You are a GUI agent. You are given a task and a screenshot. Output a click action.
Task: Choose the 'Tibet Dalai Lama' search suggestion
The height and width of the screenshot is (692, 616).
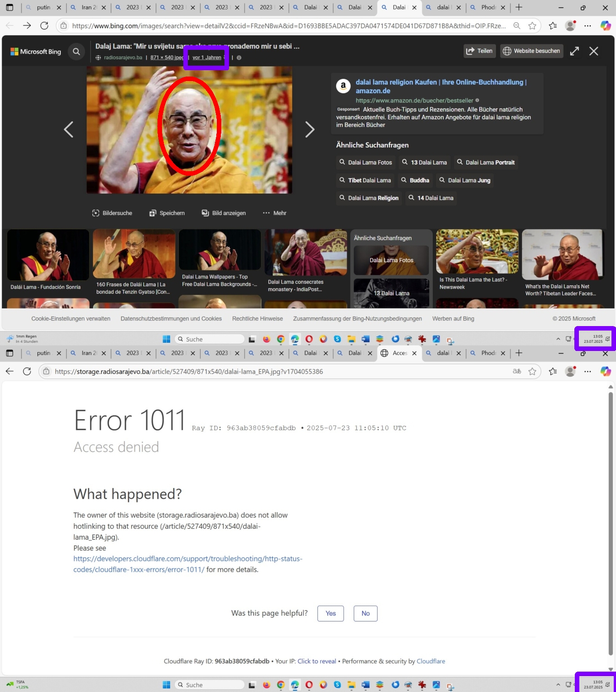tap(365, 180)
